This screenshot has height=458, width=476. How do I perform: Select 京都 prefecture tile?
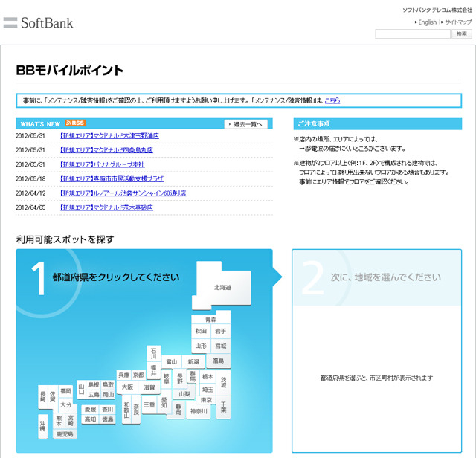coord(138,375)
